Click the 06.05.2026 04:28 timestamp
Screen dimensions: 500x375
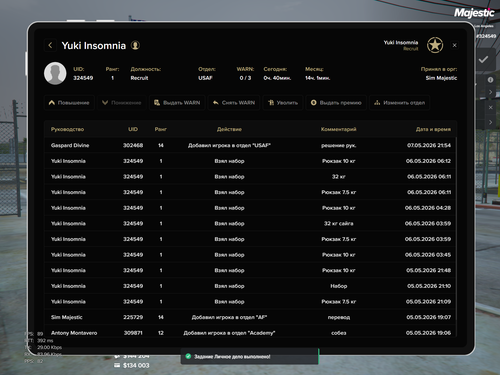tap(428, 208)
